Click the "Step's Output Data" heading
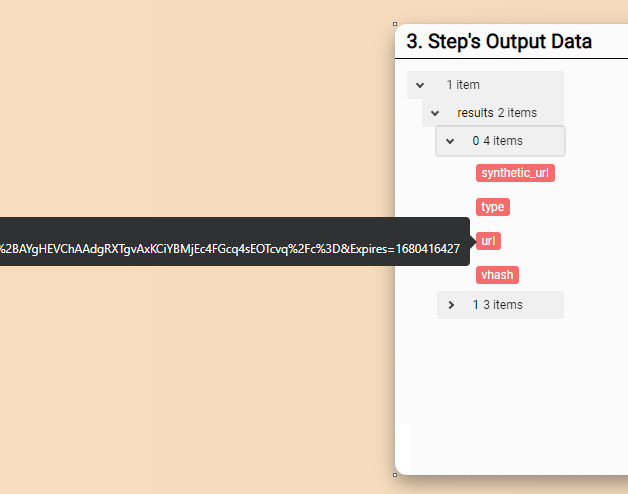 point(499,42)
